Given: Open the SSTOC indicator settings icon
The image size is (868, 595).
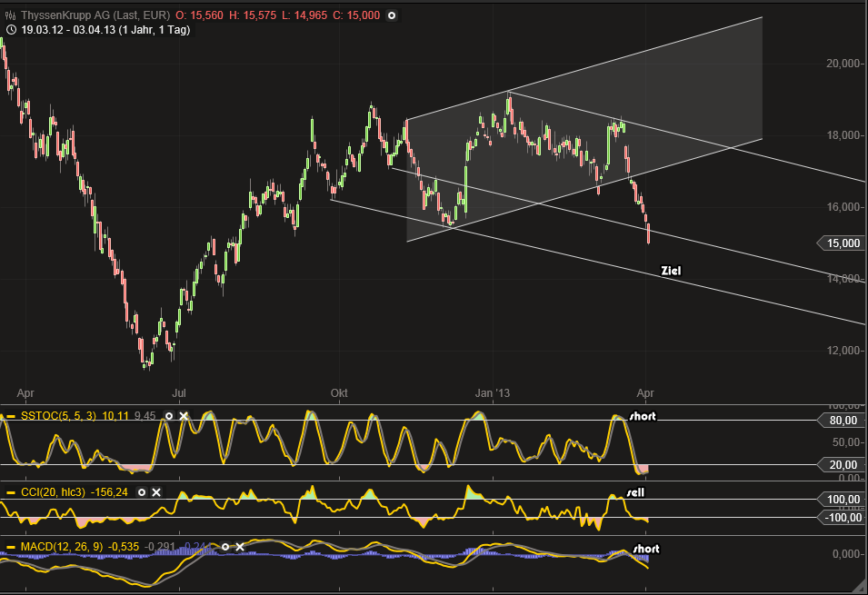Looking at the screenshot, I should click(x=169, y=416).
